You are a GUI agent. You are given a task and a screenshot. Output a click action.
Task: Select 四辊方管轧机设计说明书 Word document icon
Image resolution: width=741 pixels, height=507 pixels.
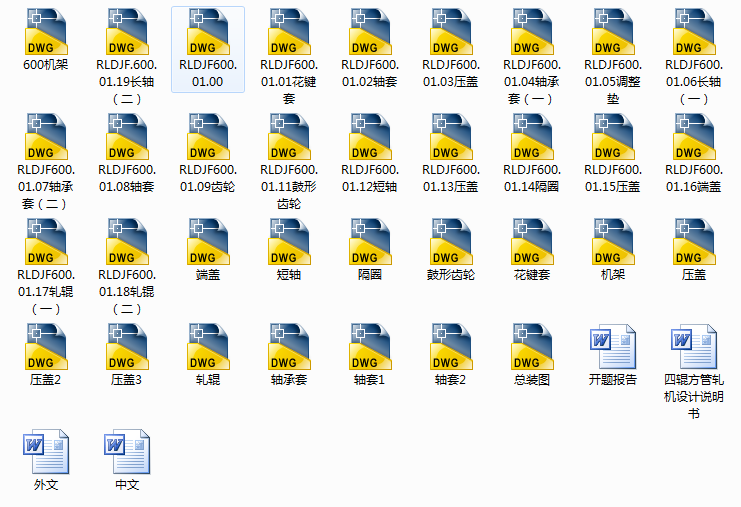(694, 346)
